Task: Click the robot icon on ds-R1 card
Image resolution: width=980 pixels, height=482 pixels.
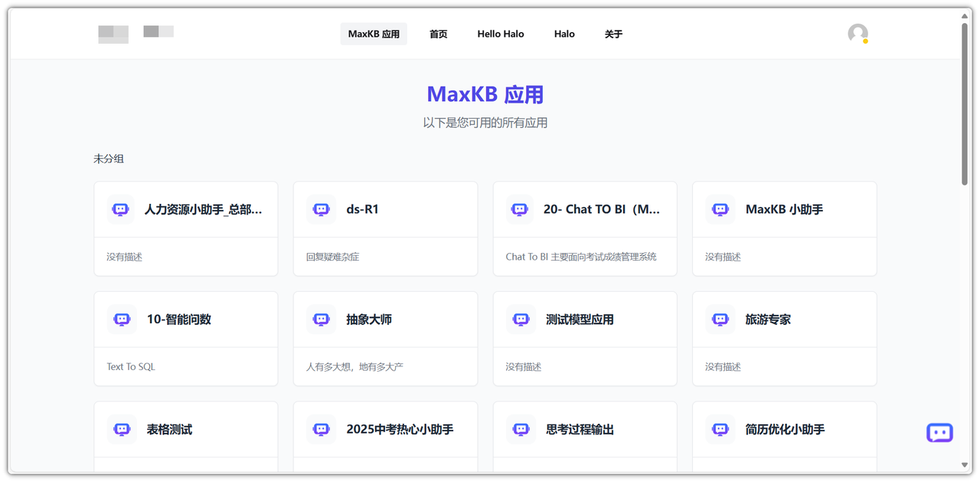Action: pos(320,208)
